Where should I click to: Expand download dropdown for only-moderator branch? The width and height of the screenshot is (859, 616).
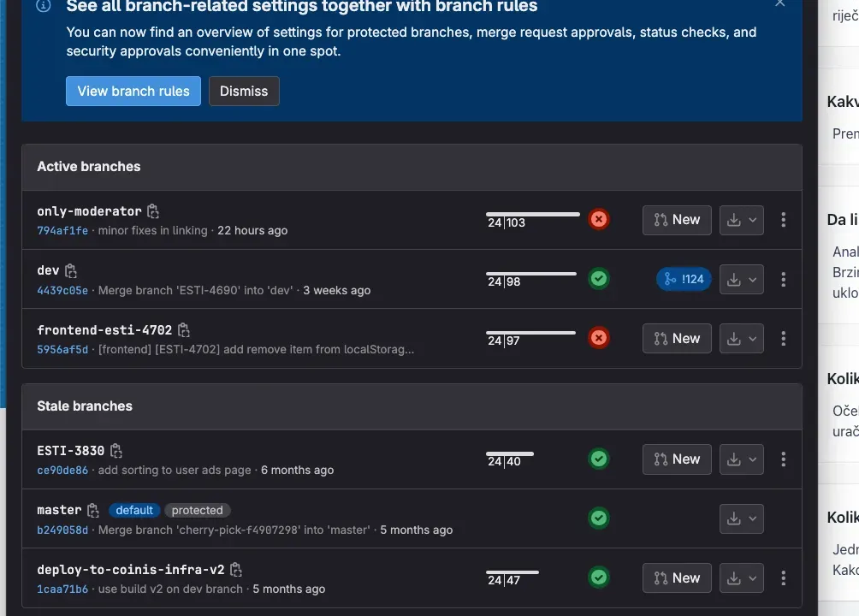click(x=741, y=220)
